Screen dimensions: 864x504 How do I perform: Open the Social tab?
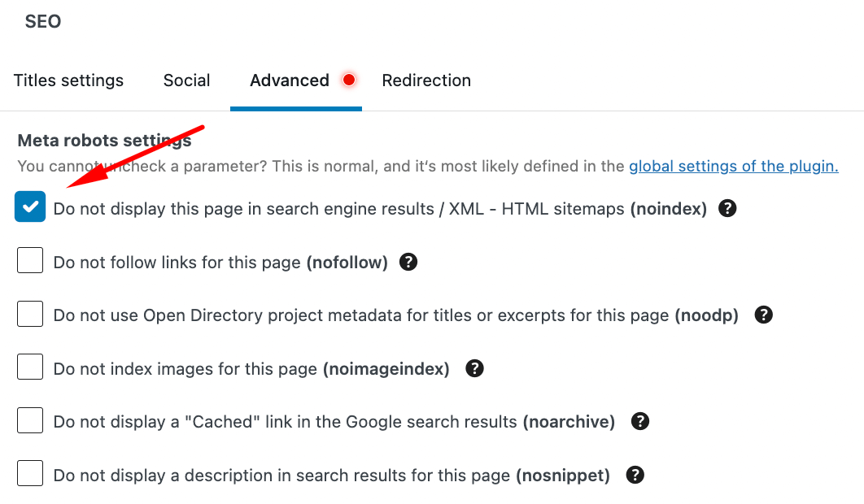(186, 80)
